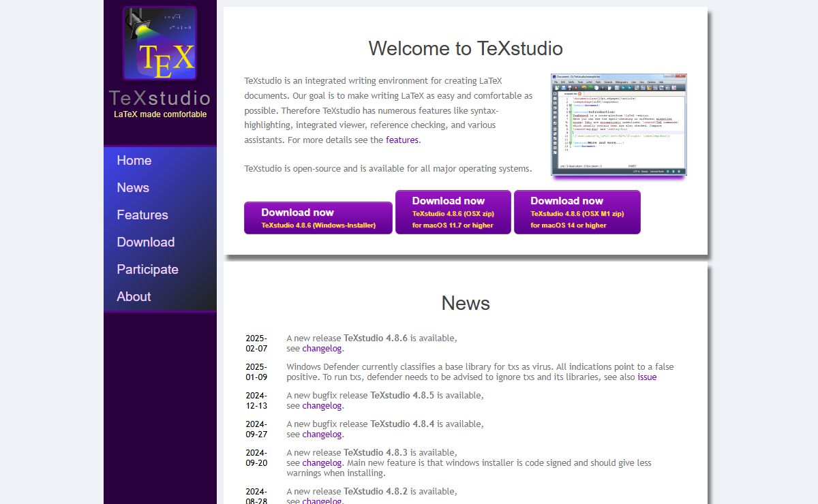Download TeXstudio 4.8.6 OSX zip
The width and height of the screenshot is (818, 504).
453,212
